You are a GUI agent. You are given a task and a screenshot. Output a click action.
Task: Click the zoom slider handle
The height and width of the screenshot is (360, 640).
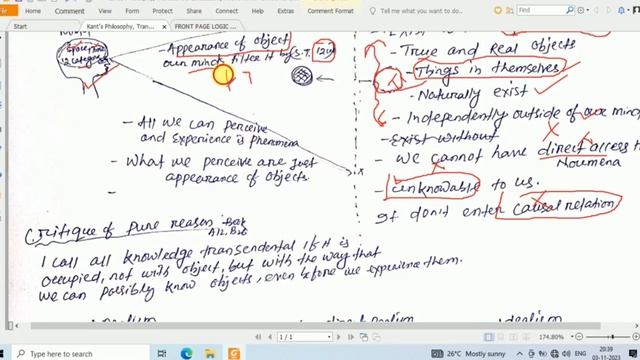point(612,337)
